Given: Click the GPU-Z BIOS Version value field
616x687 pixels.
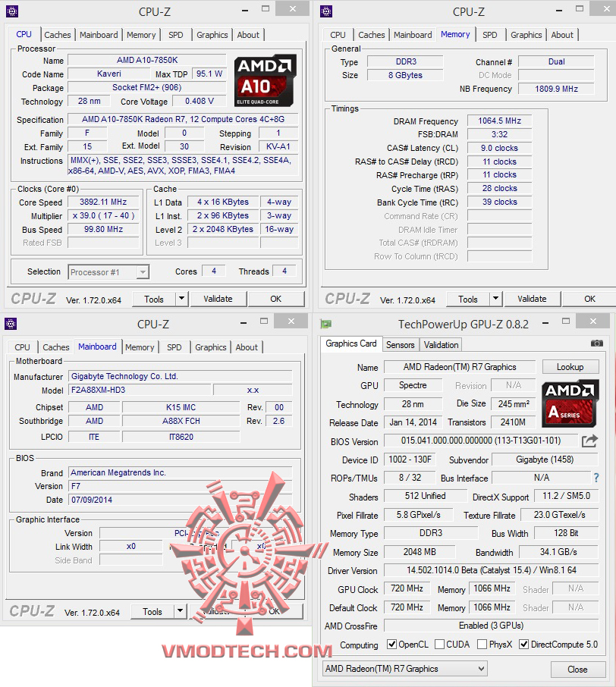Looking at the screenshot, I should pyautogui.click(x=480, y=441).
